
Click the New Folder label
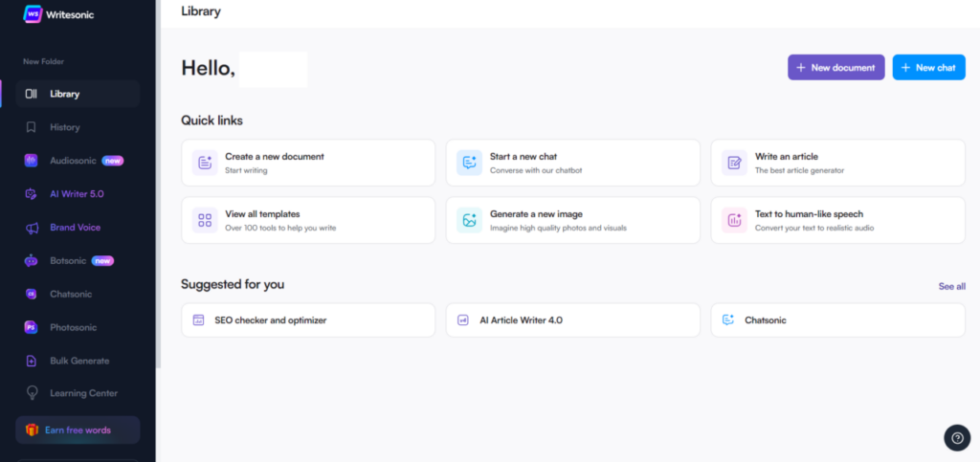tap(44, 62)
